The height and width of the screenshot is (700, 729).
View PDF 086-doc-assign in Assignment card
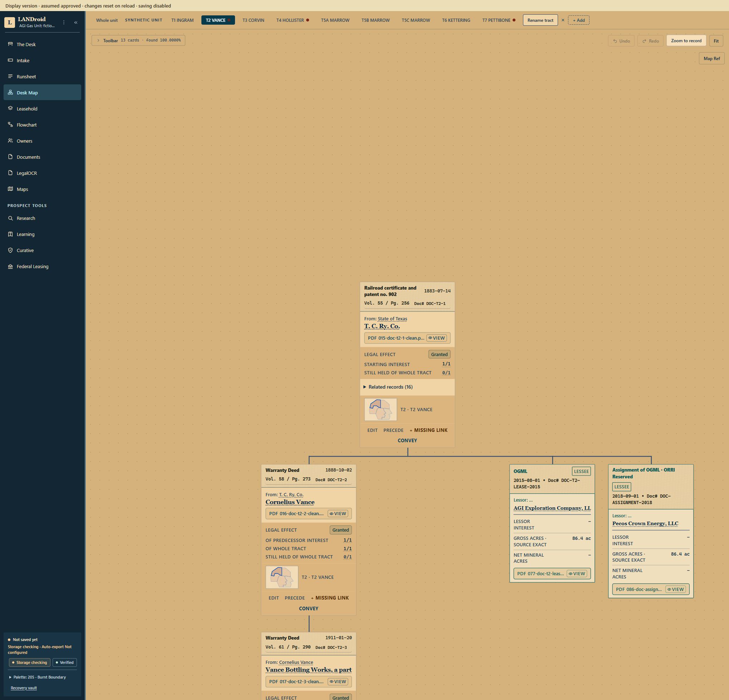pyautogui.click(x=675, y=589)
